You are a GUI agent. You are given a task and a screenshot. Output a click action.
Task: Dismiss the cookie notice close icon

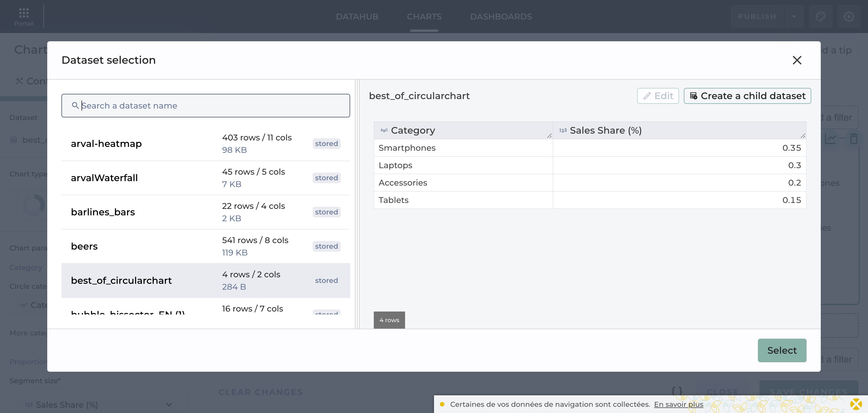(856, 404)
